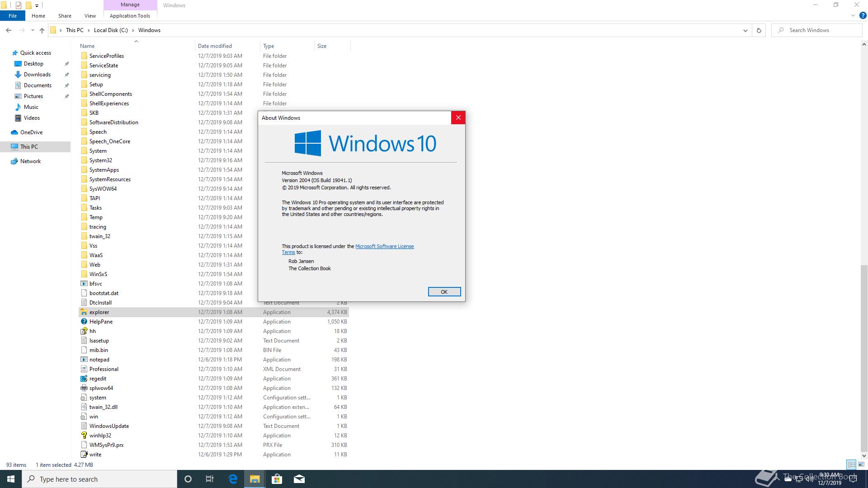The image size is (868, 488).
Task: Select the System32 folder
Action: click(x=101, y=160)
